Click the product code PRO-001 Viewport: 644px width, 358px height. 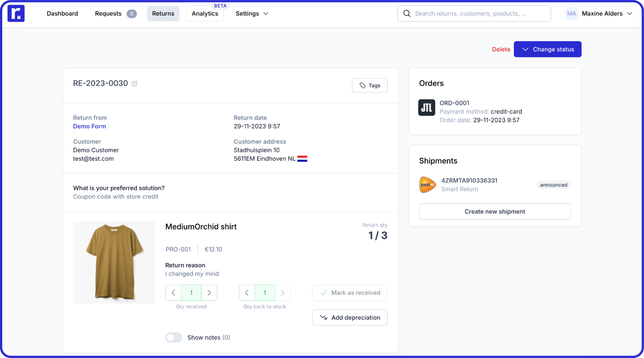pyautogui.click(x=178, y=250)
